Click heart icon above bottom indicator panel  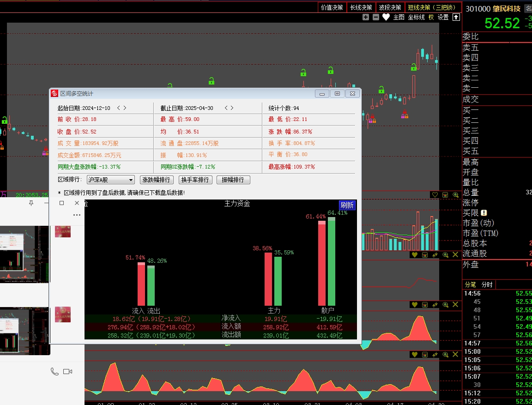[415, 354]
